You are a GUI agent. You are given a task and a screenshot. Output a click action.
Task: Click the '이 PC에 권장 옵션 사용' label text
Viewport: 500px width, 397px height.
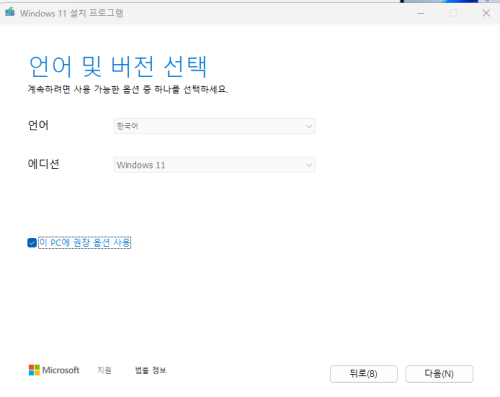[x=85, y=243]
